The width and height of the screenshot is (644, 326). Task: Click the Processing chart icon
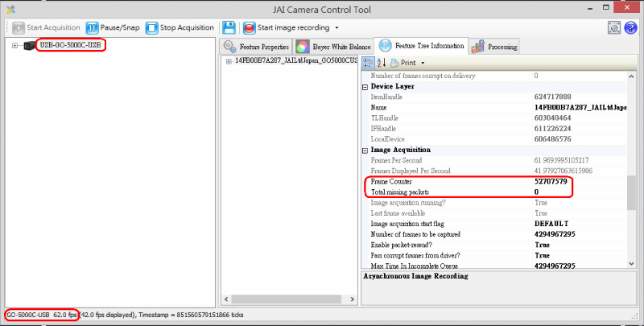pyautogui.click(x=478, y=47)
